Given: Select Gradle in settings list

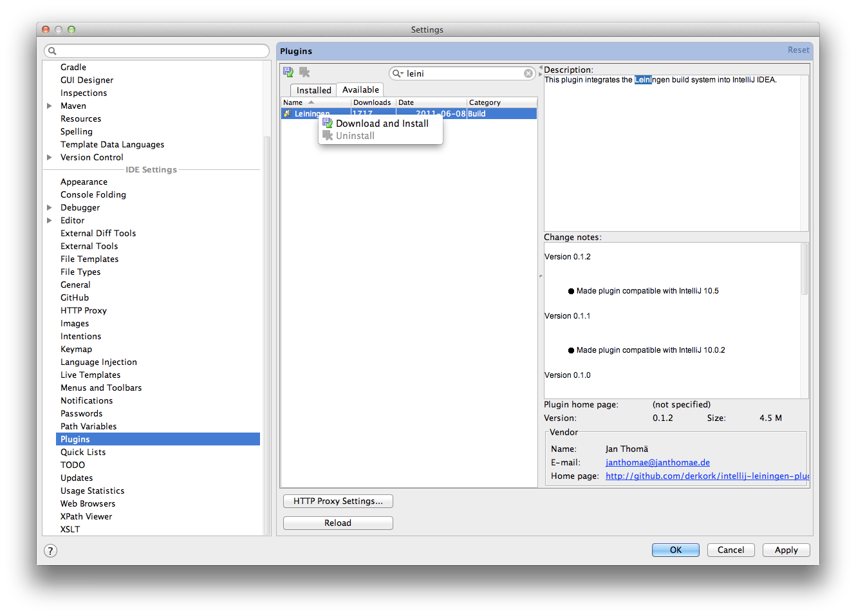Looking at the screenshot, I should [x=73, y=67].
